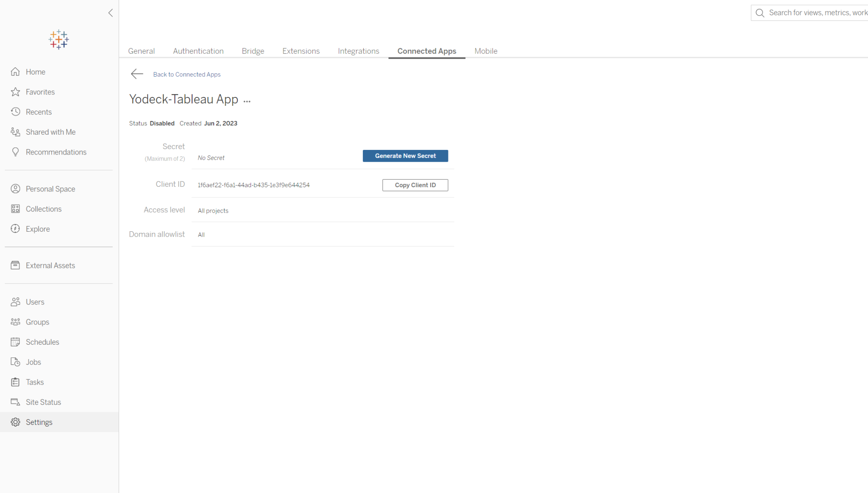
Task: Click the Recommendations lightbulb icon
Action: point(16,152)
